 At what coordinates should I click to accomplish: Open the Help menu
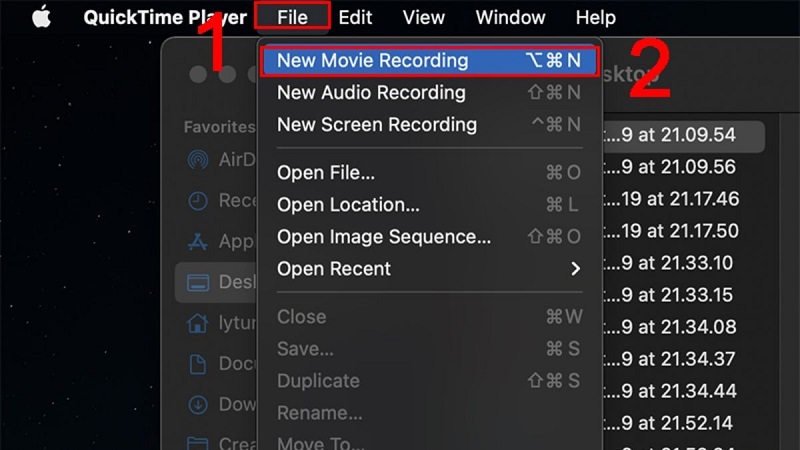point(596,17)
